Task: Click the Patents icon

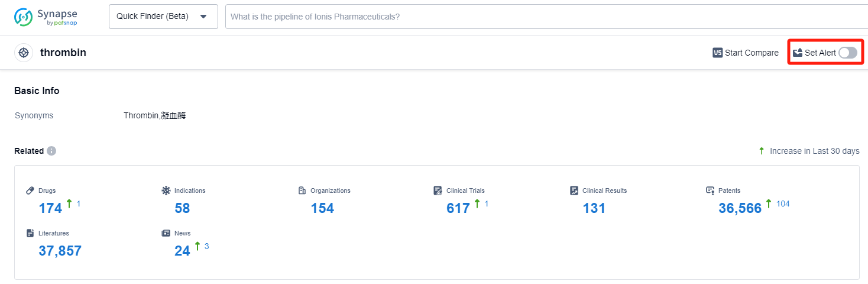Action: click(710, 191)
